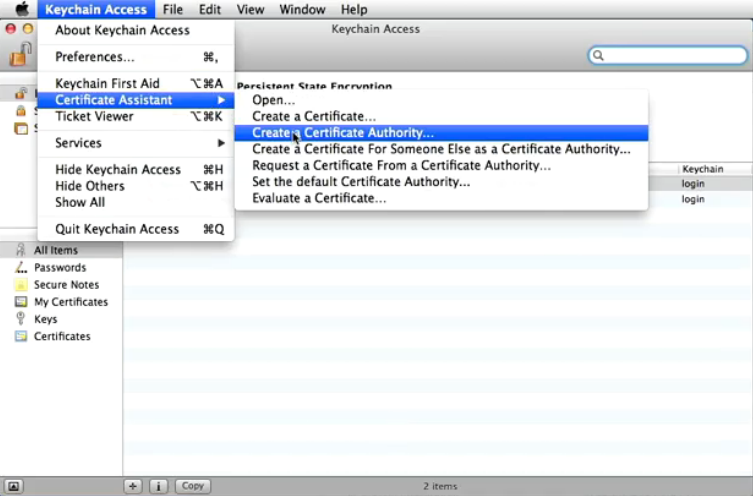Viewport: 753px width, 496px height.
Task: Select Keychain First Aid
Action: [136, 84]
